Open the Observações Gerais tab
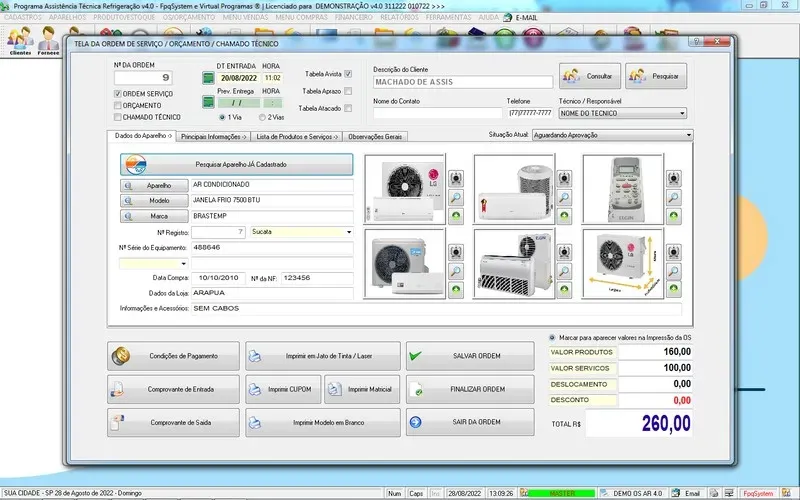 pos(375,135)
